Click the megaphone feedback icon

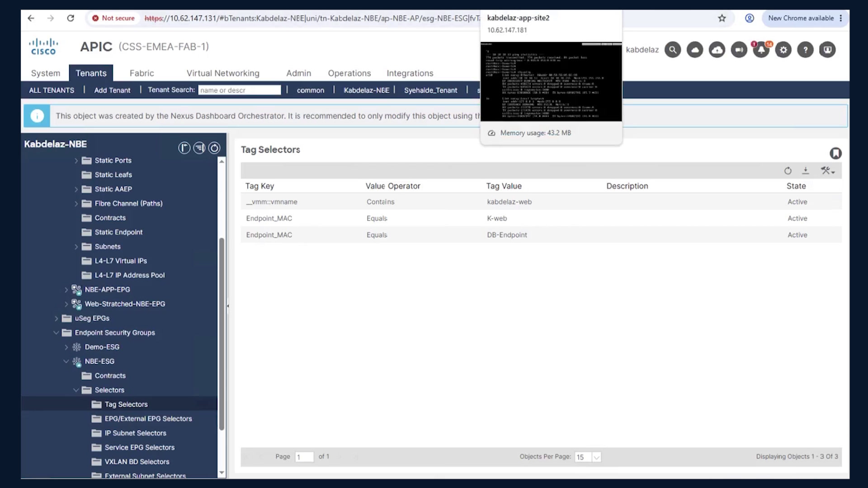(739, 50)
